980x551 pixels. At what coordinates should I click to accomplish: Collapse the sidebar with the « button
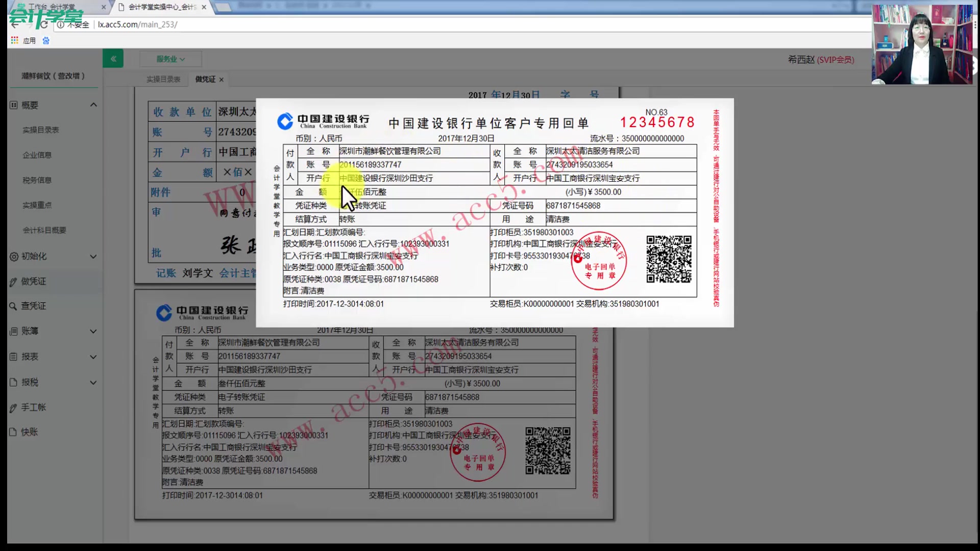pyautogui.click(x=113, y=58)
